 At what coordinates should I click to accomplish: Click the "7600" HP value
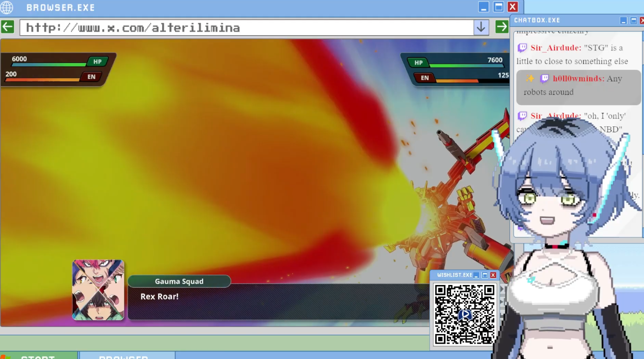click(x=495, y=60)
